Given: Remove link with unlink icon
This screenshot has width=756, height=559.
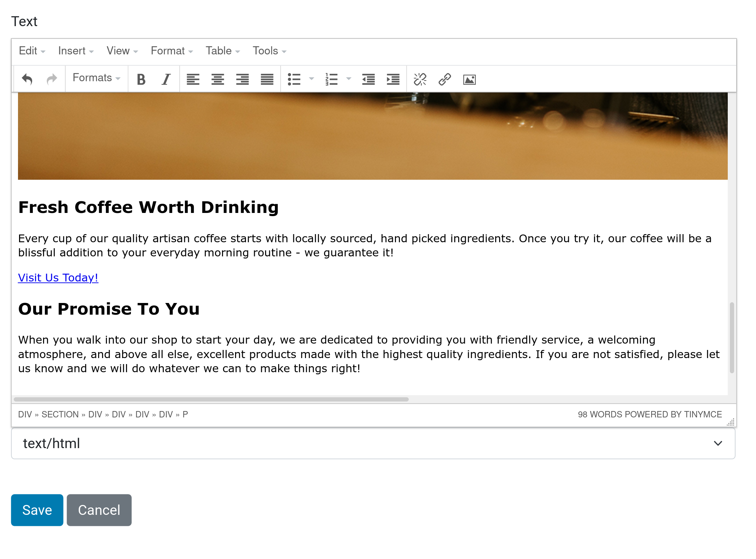Looking at the screenshot, I should pos(420,79).
